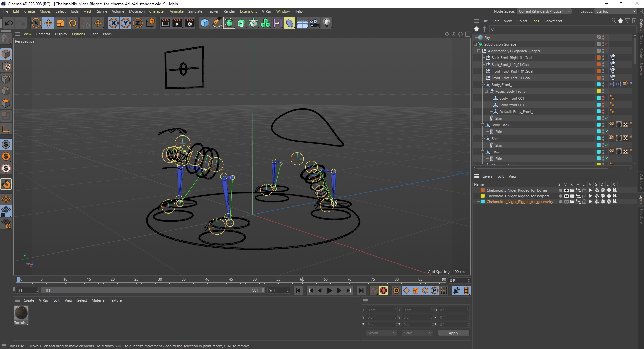Click the Object Manager search icon
644x349 pixels.
(614, 21)
